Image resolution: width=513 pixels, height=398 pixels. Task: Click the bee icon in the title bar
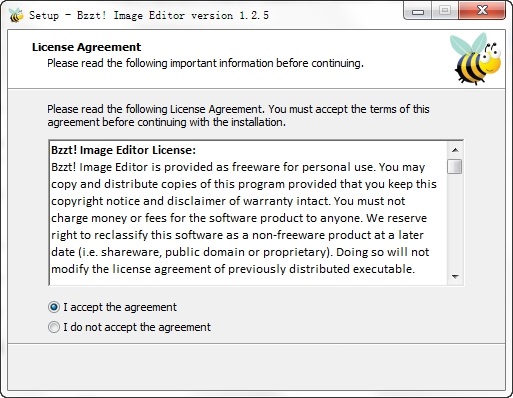16,15
